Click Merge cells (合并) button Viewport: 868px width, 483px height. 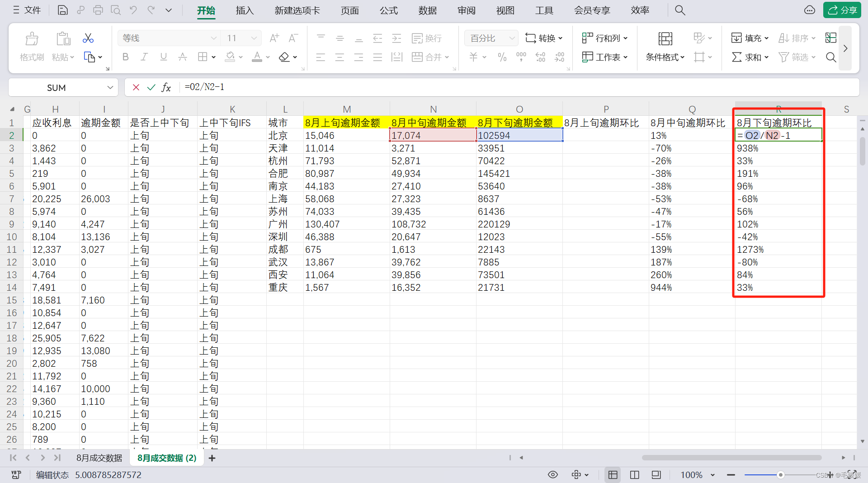[x=430, y=57]
